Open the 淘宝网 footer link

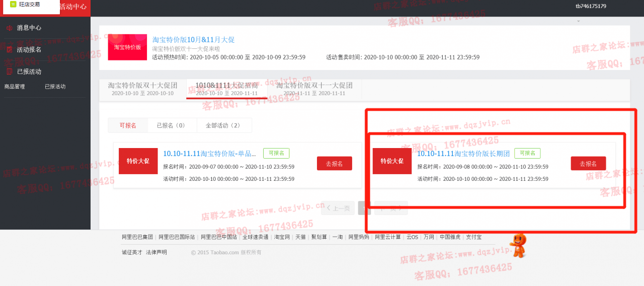click(282, 237)
